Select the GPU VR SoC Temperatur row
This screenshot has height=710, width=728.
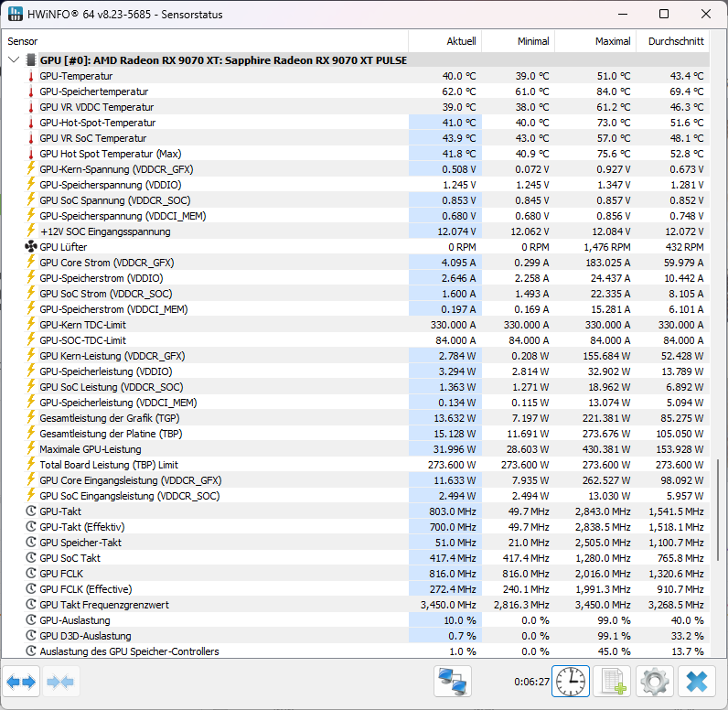[367, 138]
